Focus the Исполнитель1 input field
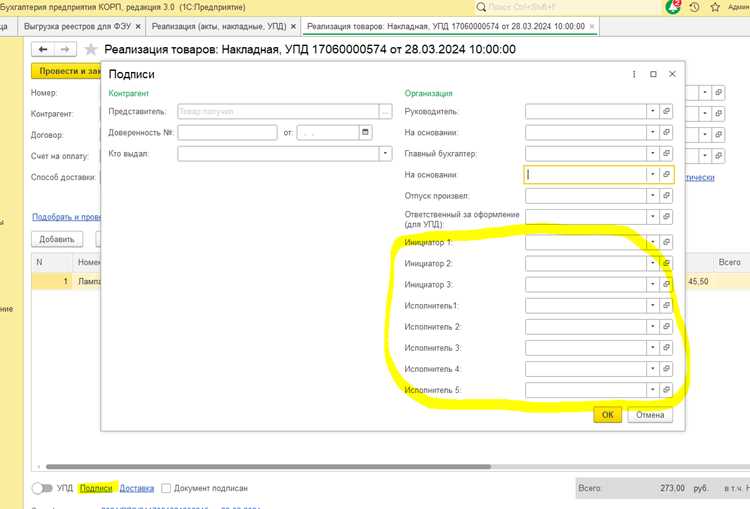This screenshot has width=750, height=509. point(586,305)
